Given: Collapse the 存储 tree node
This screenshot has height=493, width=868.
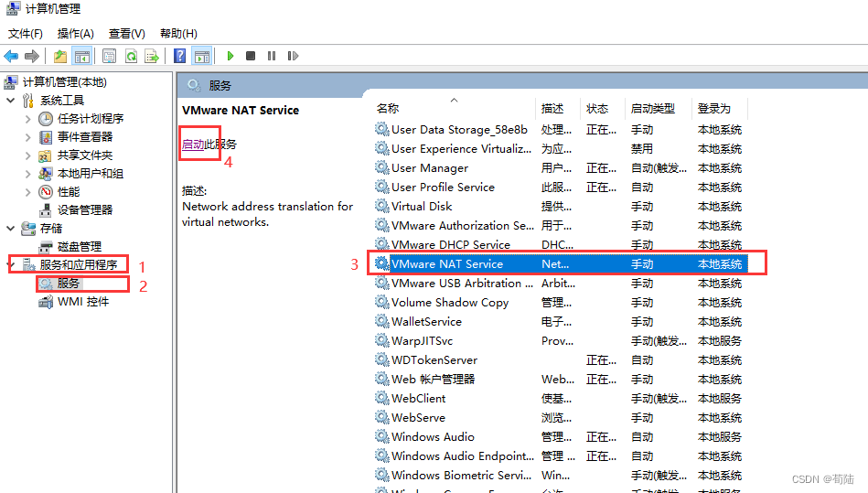Looking at the screenshot, I should (10, 228).
